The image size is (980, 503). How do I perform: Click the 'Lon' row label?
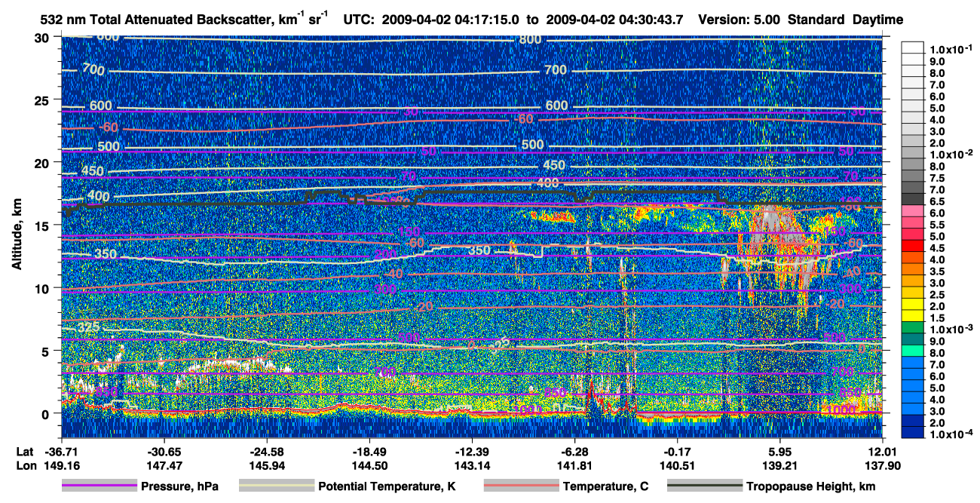[26, 466]
